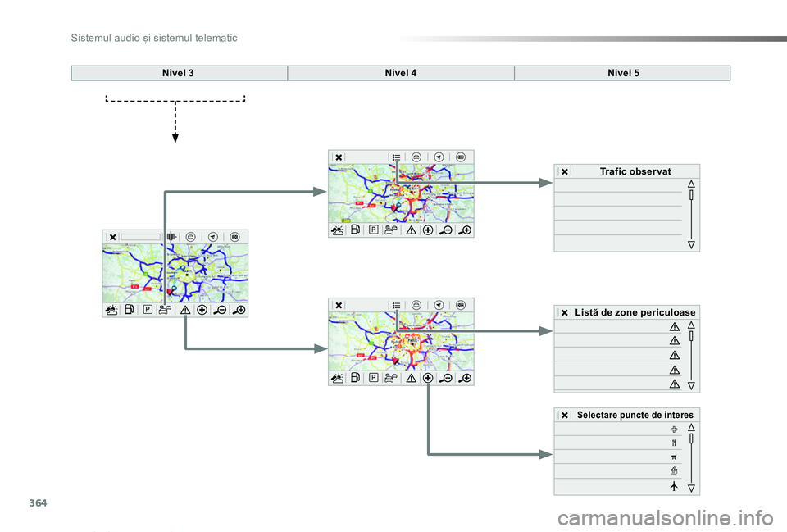Select fuel station icon on Nivel 3 map
787x532 pixels.
[x=130, y=310]
